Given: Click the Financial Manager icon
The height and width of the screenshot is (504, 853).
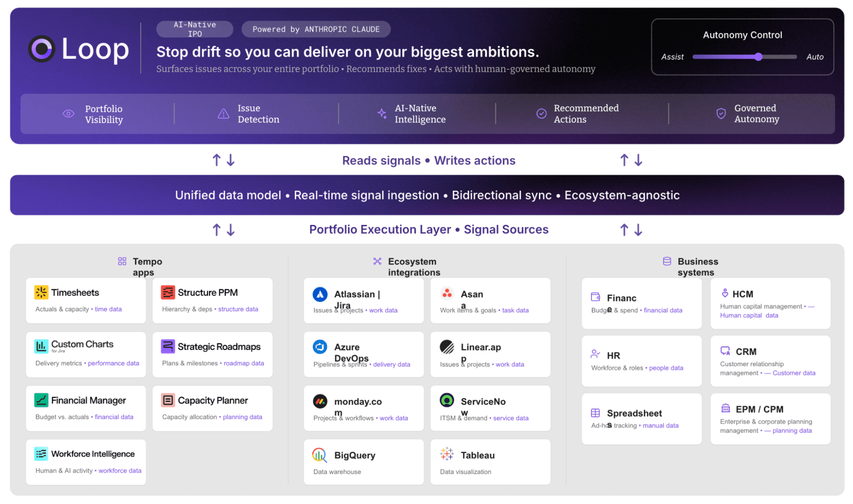Looking at the screenshot, I should [x=41, y=400].
